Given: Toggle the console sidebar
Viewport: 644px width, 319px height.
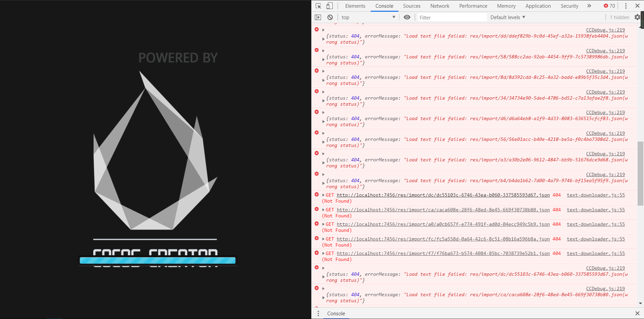Looking at the screenshot, I should [318, 17].
